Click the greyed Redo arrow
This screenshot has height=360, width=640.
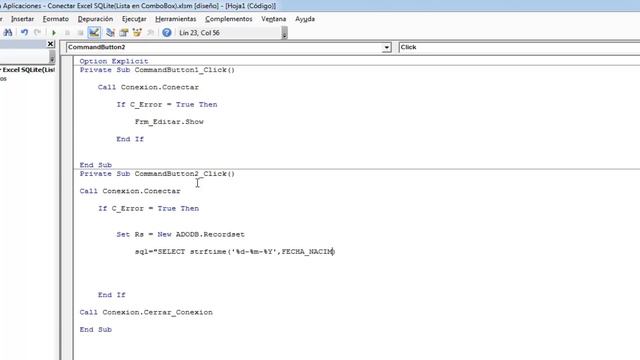pyautogui.click(x=37, y=33)
